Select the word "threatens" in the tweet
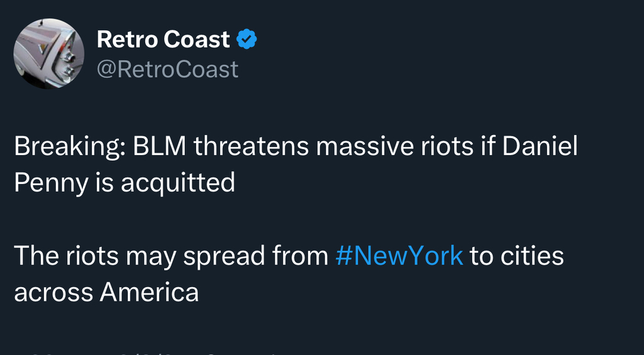 pyautogui.click(x=250, y=148)
